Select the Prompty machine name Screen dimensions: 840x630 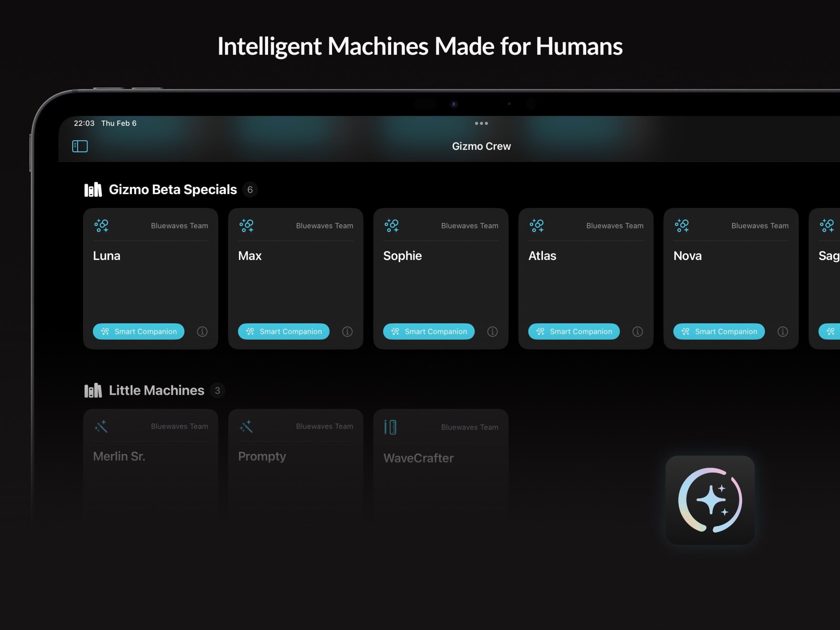pos(262,457)
